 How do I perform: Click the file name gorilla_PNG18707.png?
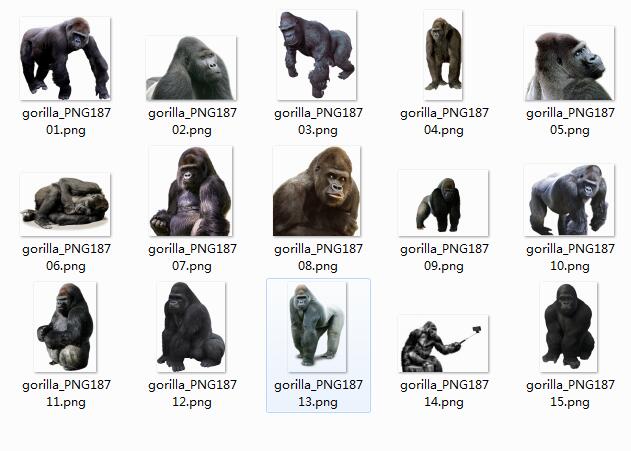click(192, 257)
